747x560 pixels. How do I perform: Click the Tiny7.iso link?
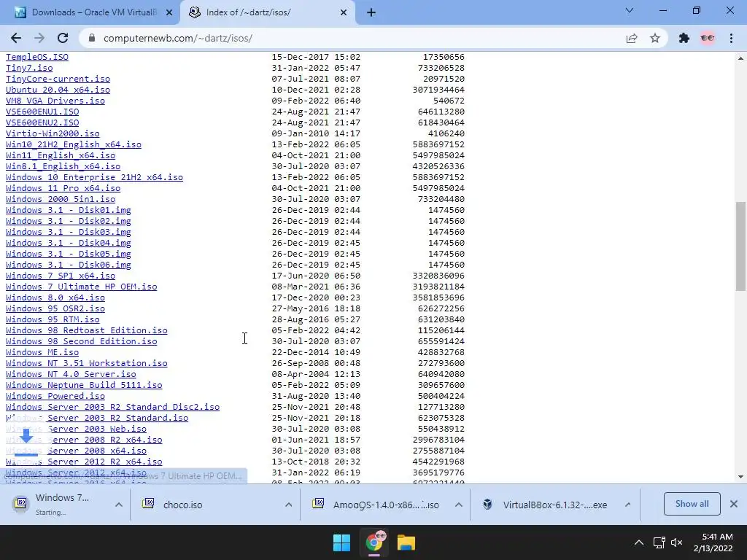[29, 68]
